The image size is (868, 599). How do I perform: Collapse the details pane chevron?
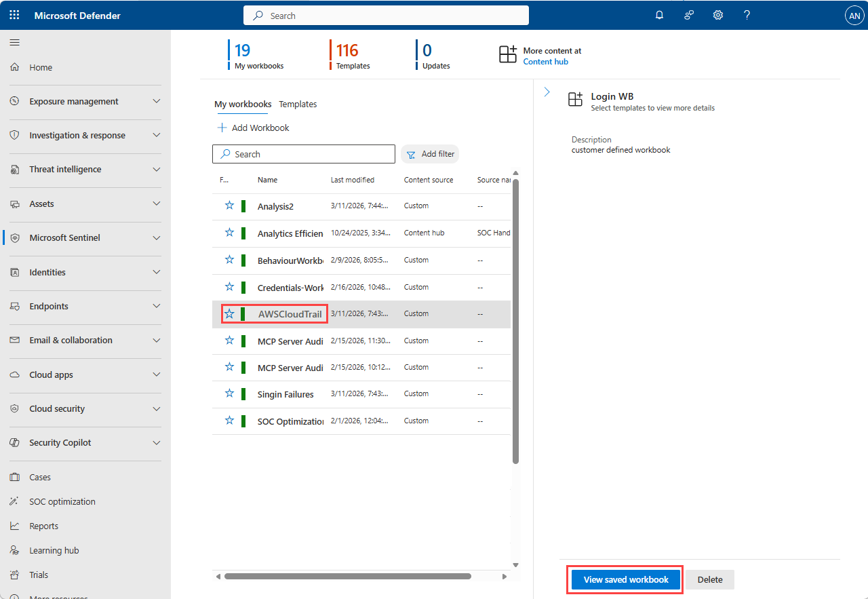pyautogui.click(x=547, y=92)
